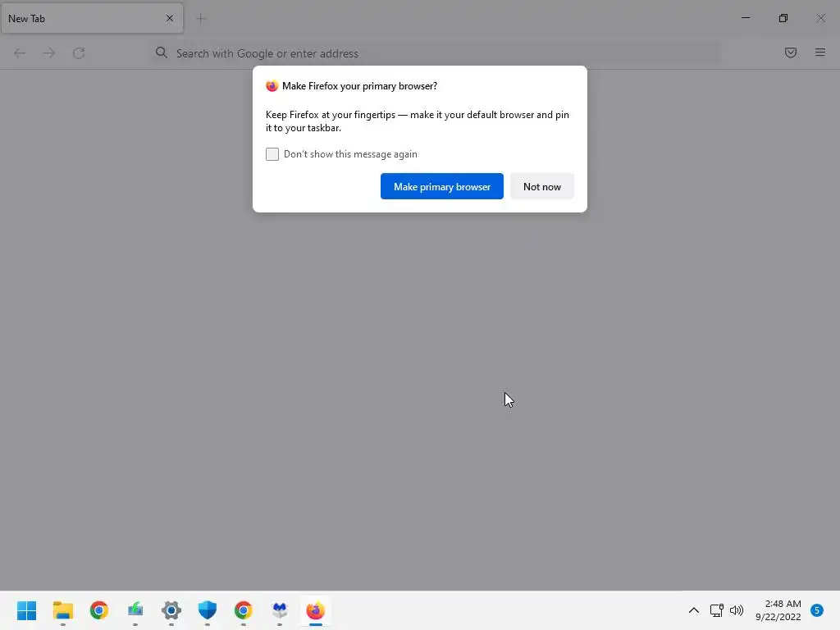Minimize the Firefox window
This screenshot has width=840, height=630.
[746, 18]
